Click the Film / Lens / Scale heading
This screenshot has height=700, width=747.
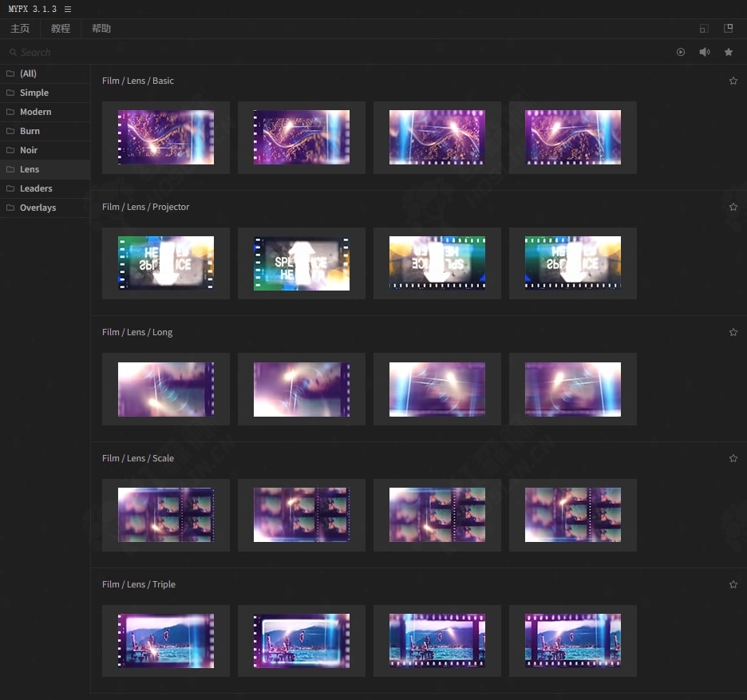(x=138, y=458)
